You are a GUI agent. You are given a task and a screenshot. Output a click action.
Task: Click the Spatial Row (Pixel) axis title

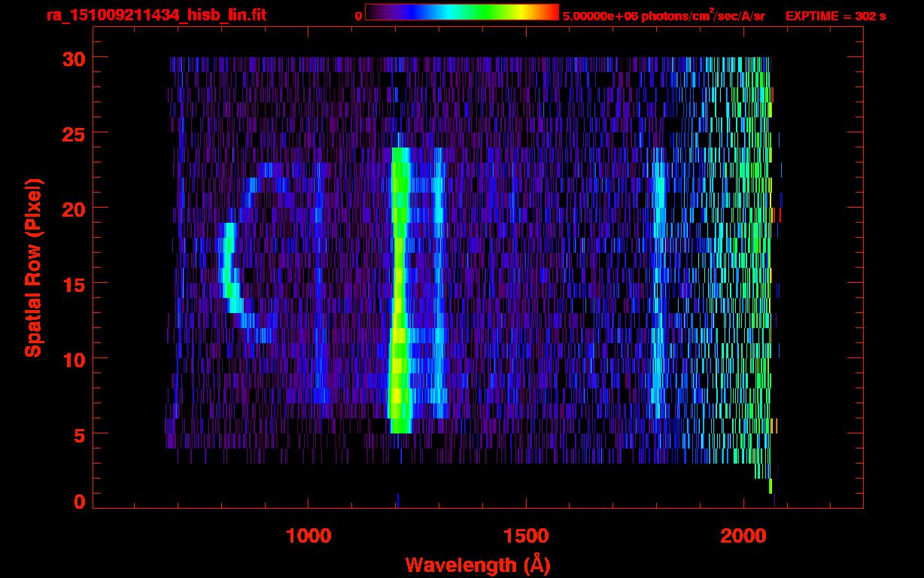coord(33,267)
